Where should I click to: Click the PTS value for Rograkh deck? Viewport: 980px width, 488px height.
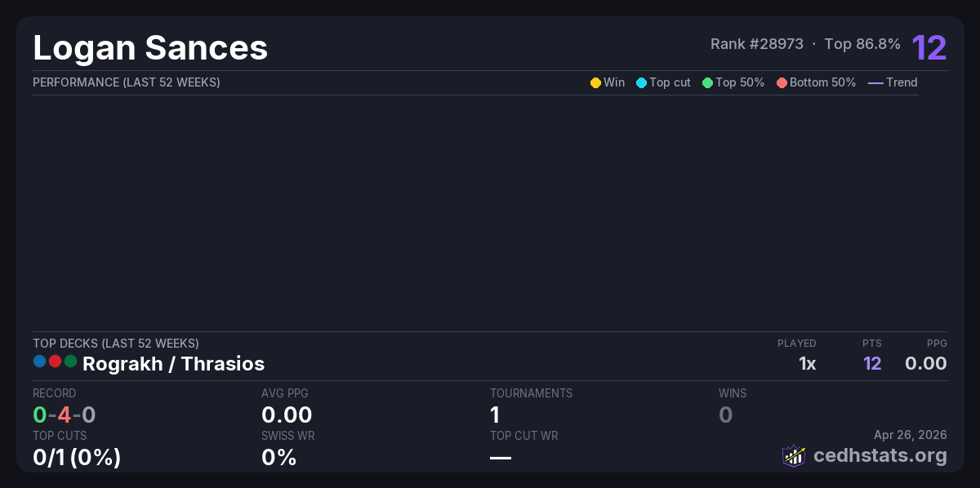pos(872,363)
